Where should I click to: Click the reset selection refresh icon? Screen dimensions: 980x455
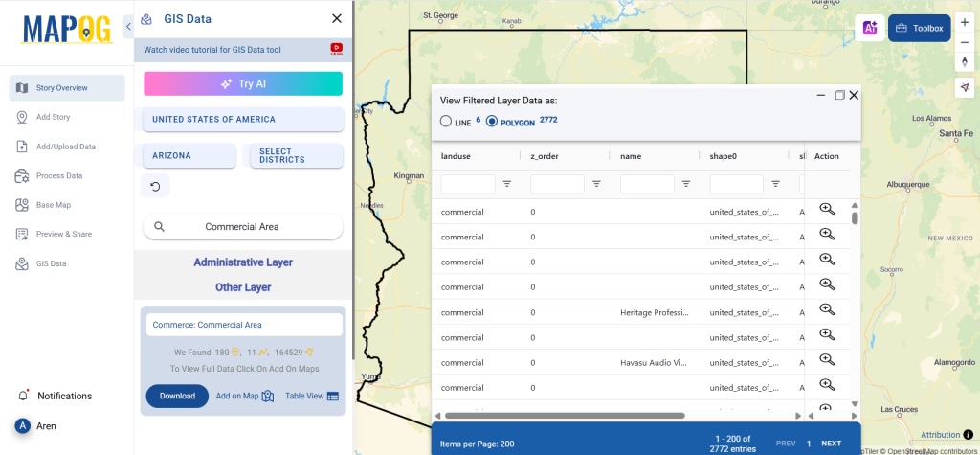click(x=155, y=185)
